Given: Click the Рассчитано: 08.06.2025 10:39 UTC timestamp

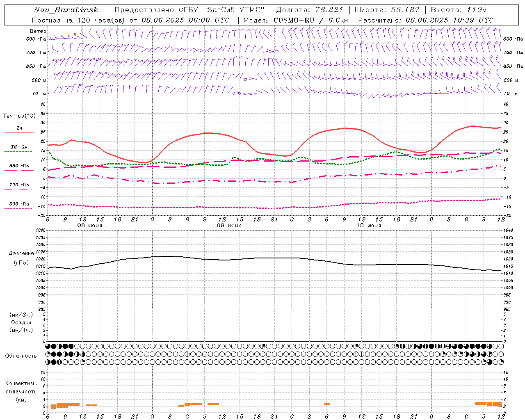Looking at the screenshot, I should click(x=426, y=20).
